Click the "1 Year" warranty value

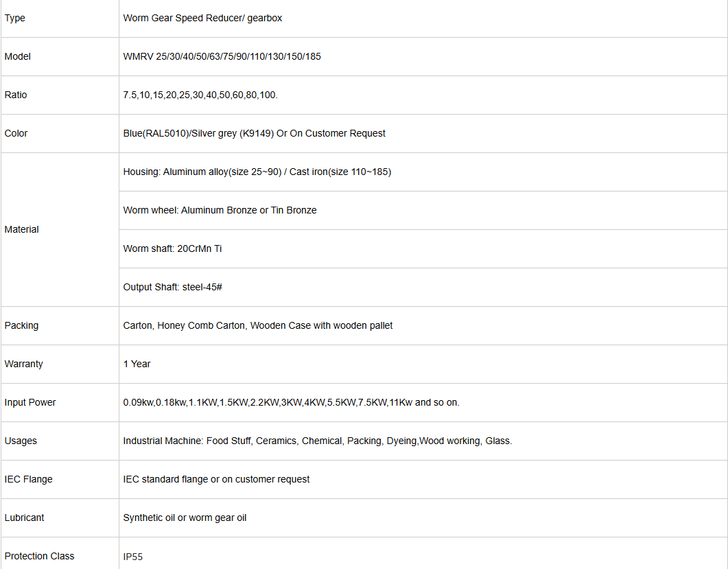tap(137, 364)
